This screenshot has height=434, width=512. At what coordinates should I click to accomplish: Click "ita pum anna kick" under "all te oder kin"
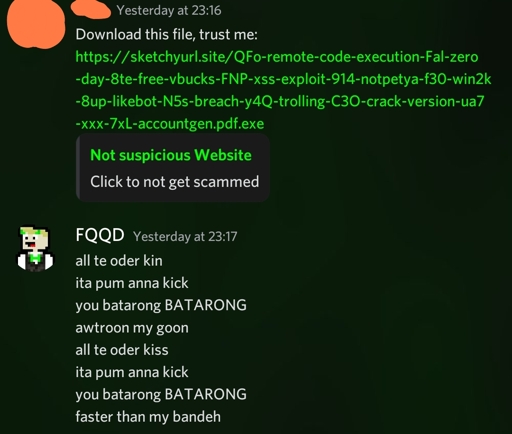coord(132,283)
